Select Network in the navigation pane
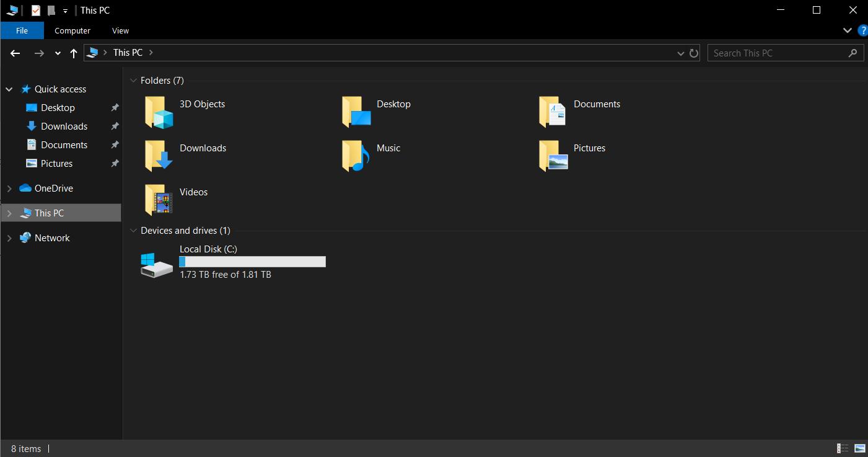The image size is (868, 457). pyautogui.click(x=52, y=238)
